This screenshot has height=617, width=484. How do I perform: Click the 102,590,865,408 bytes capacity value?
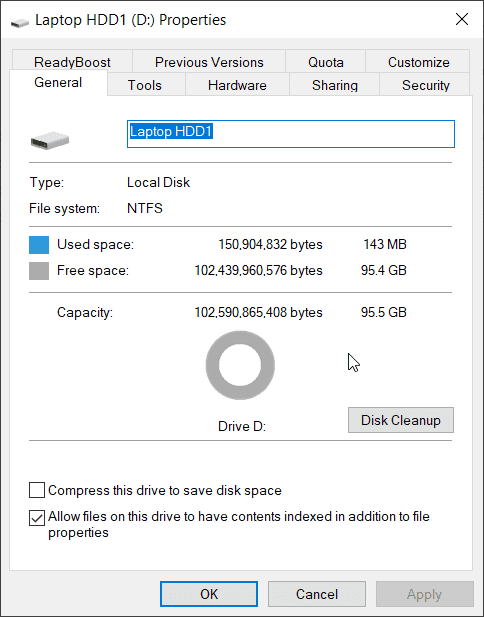point(259,312)
